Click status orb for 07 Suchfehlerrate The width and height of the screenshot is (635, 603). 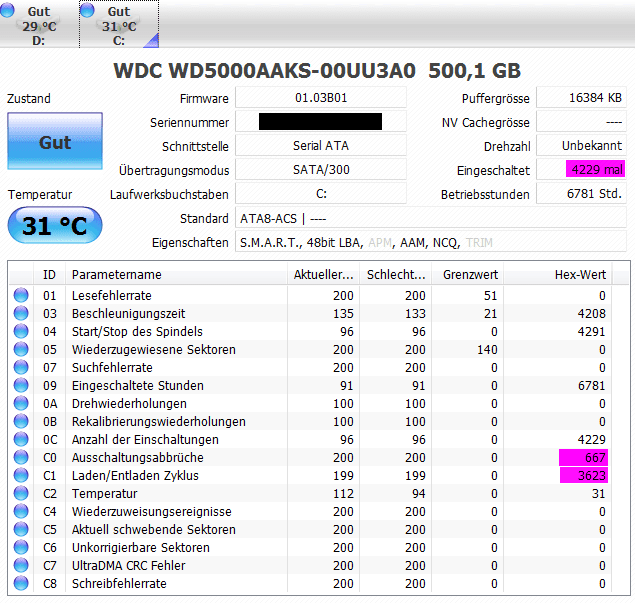pos(21,367)
